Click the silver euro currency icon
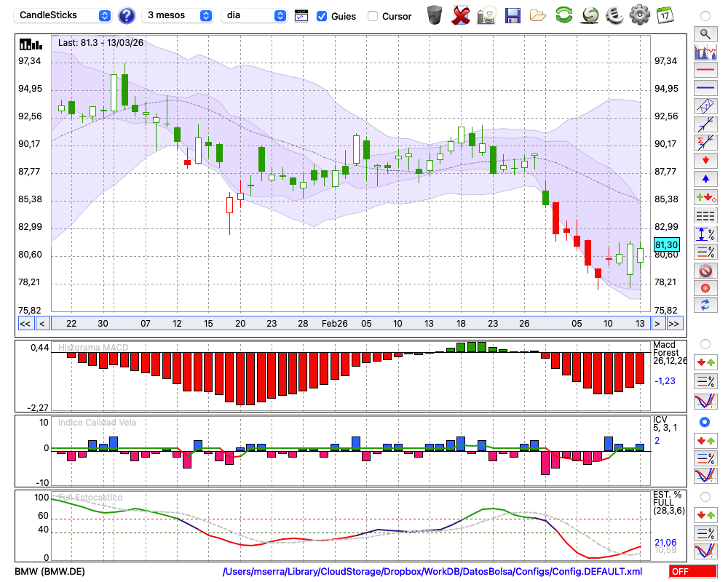This screenshot has width=728, height=582. click(x=614, y=15)
